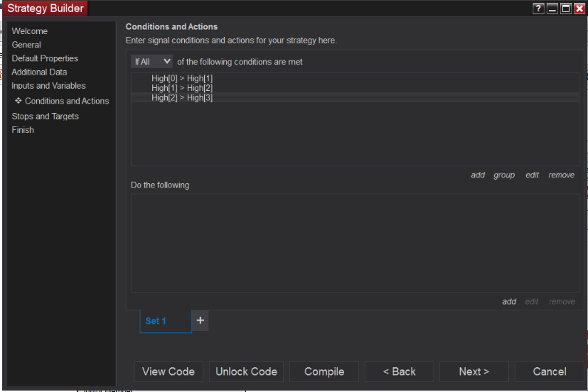This screenshot has height=392, width=588.
Task: Select condition High[2] > High[3]
Action: pos(182,98)
